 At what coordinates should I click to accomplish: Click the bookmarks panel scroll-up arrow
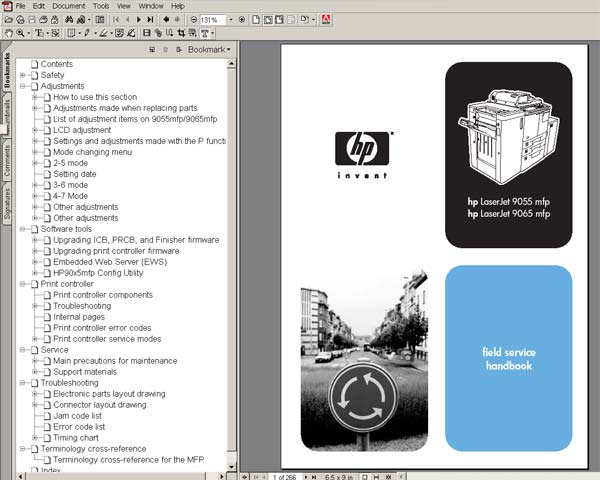232,64
